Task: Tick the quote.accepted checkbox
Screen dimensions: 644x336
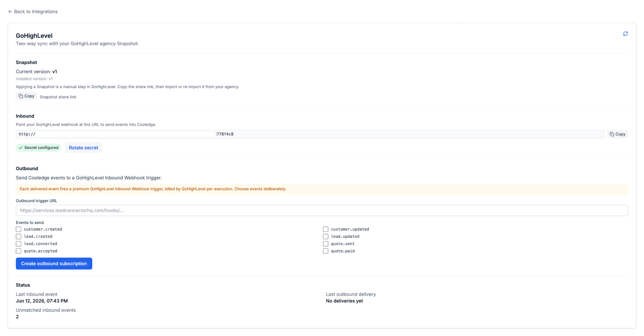Action: (18, 251)
